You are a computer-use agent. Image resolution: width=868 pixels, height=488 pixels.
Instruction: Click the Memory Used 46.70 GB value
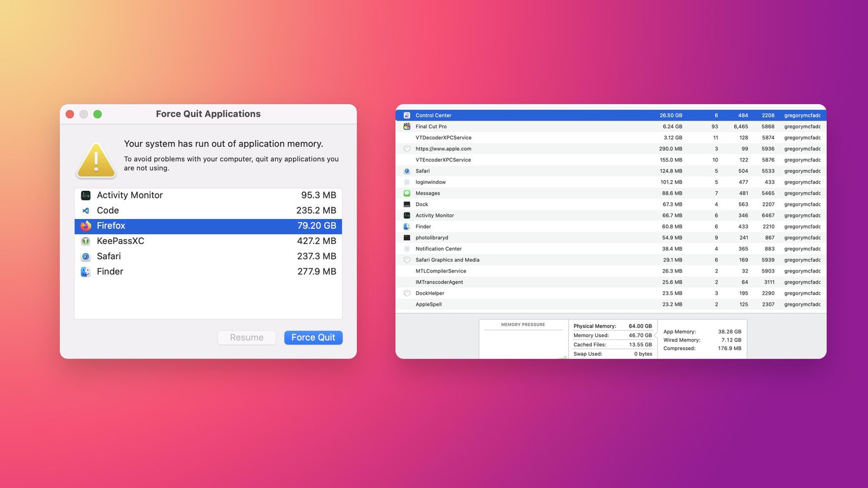(640, 335)
